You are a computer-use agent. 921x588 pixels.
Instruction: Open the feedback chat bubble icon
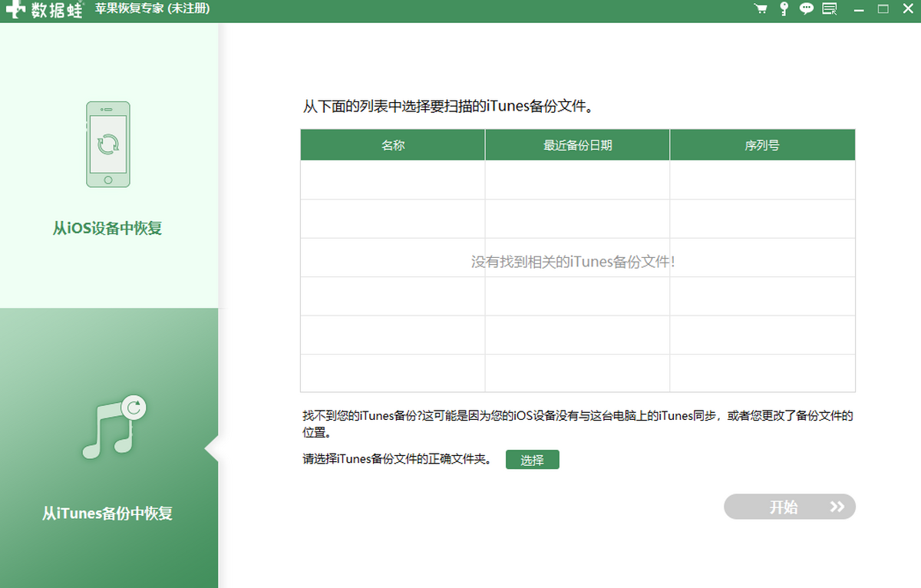[806, 9]
